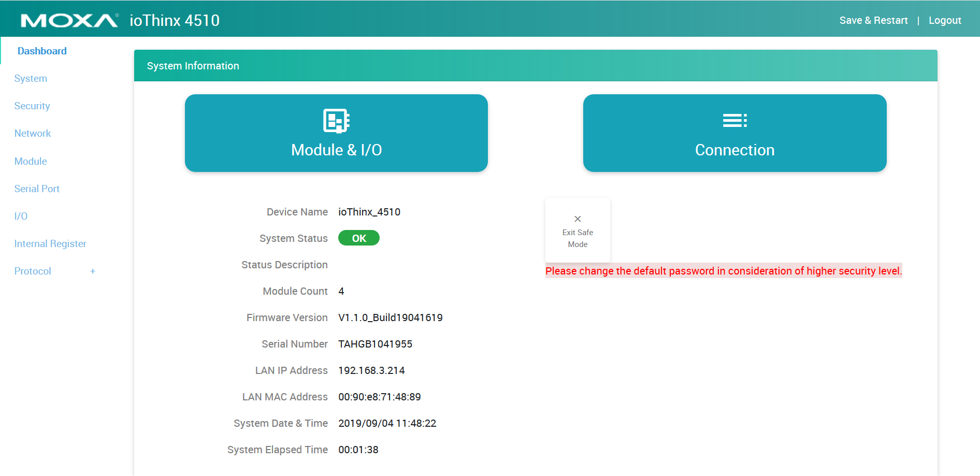Click the green OK status badge
980x476 pixels.
point(359,238)
